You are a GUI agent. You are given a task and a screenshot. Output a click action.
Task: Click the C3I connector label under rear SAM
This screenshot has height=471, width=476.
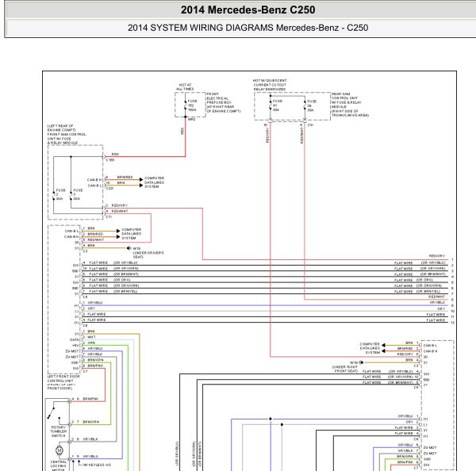[x=310, y=125]
